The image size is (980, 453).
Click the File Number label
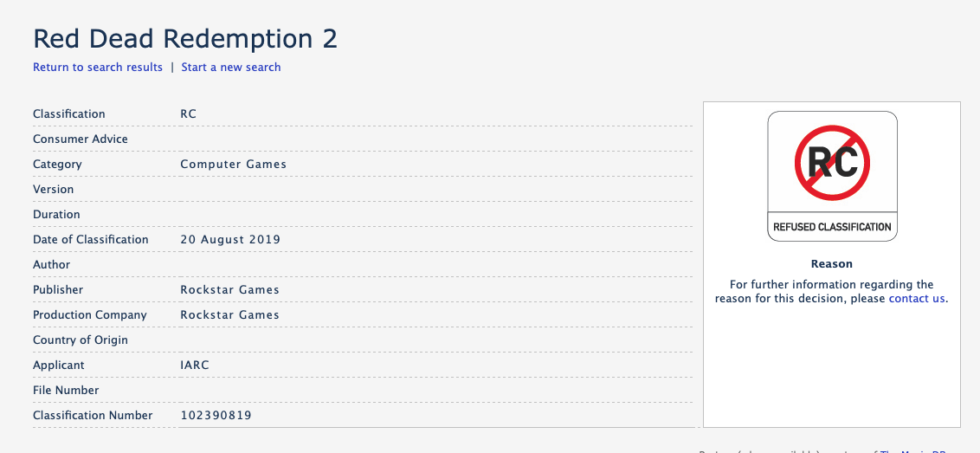pos(66,390)
